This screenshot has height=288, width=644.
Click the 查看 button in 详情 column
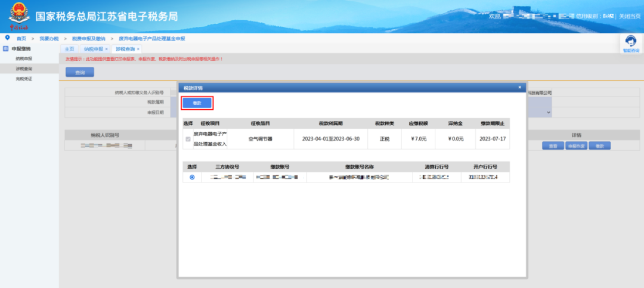[553, 146]
